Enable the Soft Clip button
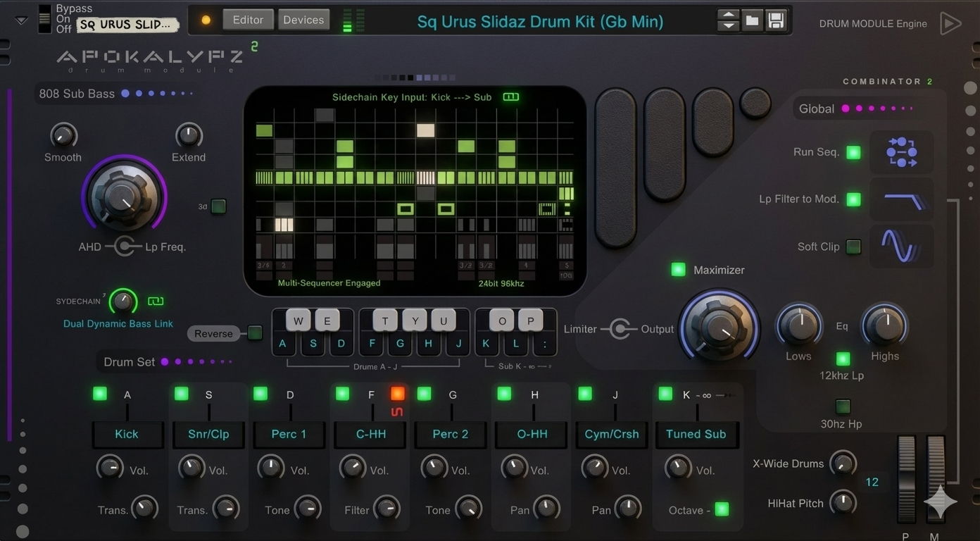This screenshot has height=541, width=980. pyautogui.click(x=853, y=247)
